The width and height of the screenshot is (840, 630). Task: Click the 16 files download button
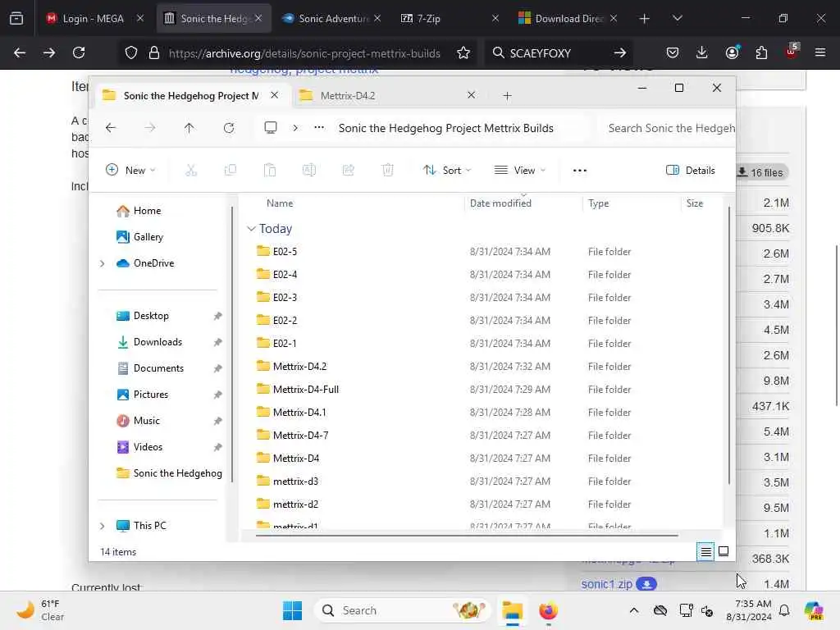[x=761, y=172]
